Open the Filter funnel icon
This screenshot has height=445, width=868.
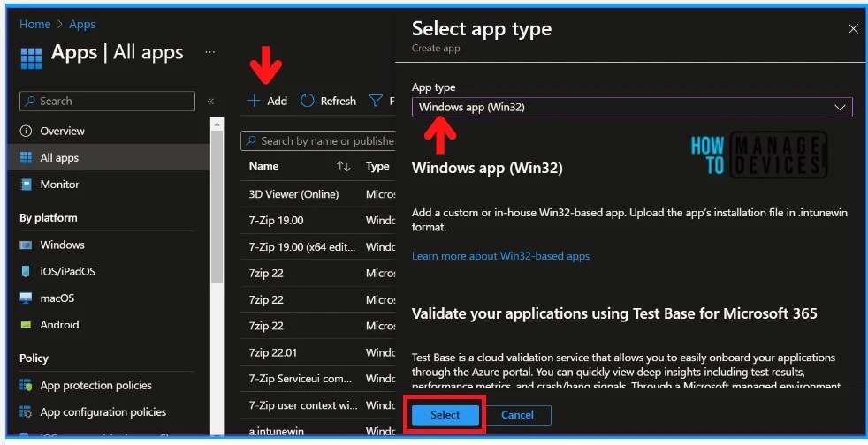(x=376, y=101)
